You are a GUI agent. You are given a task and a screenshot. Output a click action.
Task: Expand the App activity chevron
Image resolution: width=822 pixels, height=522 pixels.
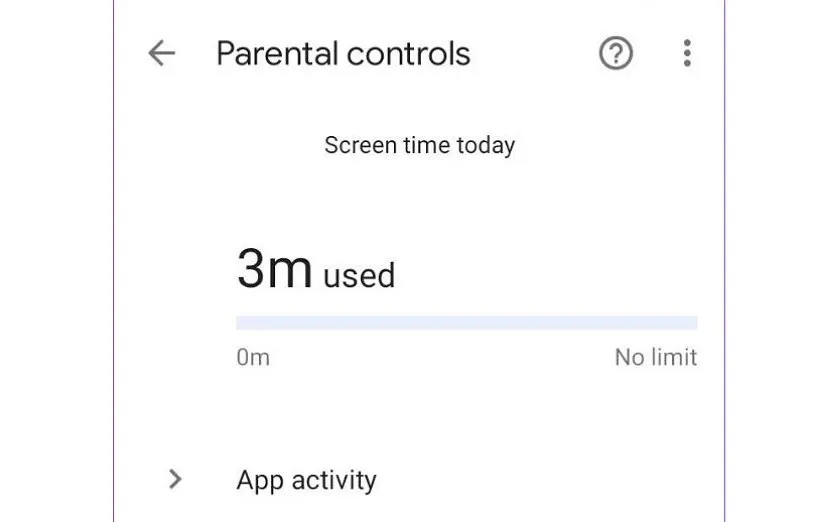[x=175, y=479]
